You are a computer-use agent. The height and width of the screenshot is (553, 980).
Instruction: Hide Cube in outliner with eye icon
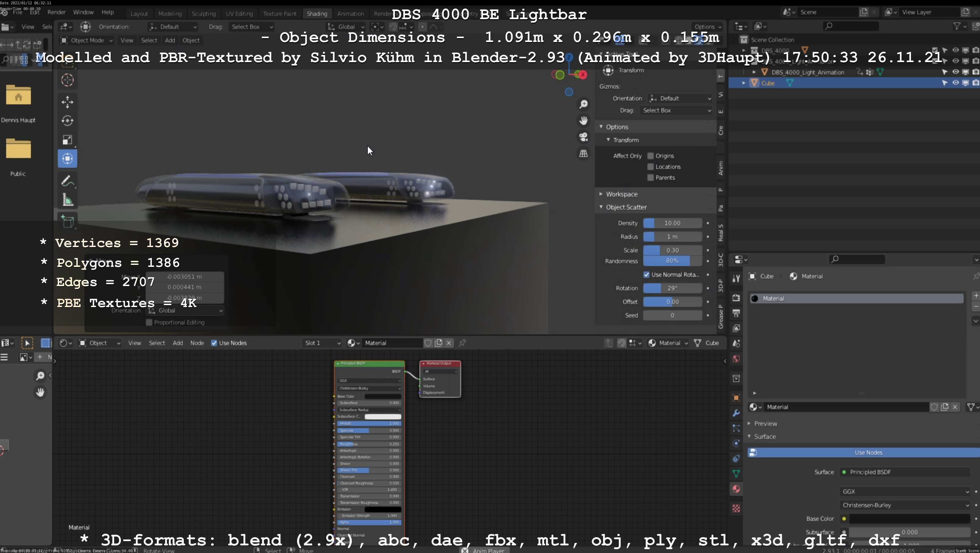[955, 83]
